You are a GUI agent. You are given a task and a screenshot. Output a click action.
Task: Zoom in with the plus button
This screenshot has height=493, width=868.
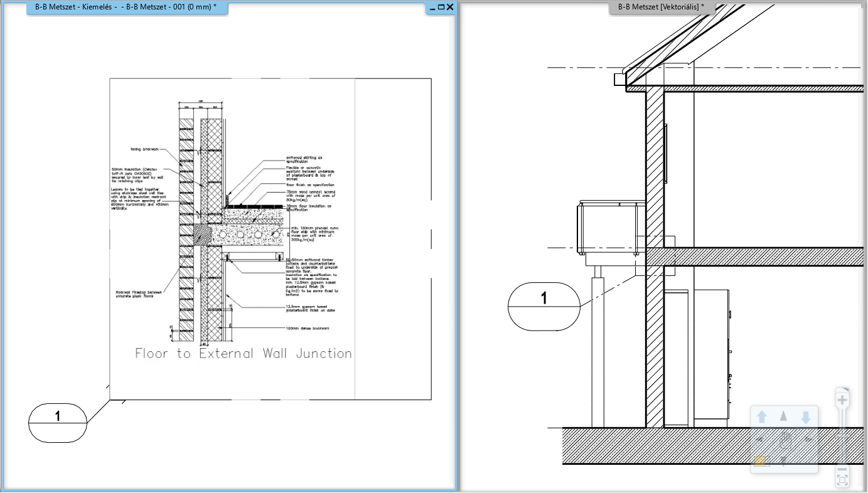point(842,400)
